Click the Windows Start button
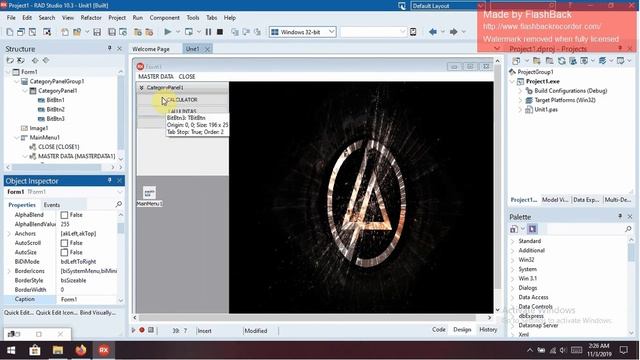The height and width of the screenshot is (360, 640). click(x=11, y=350)
